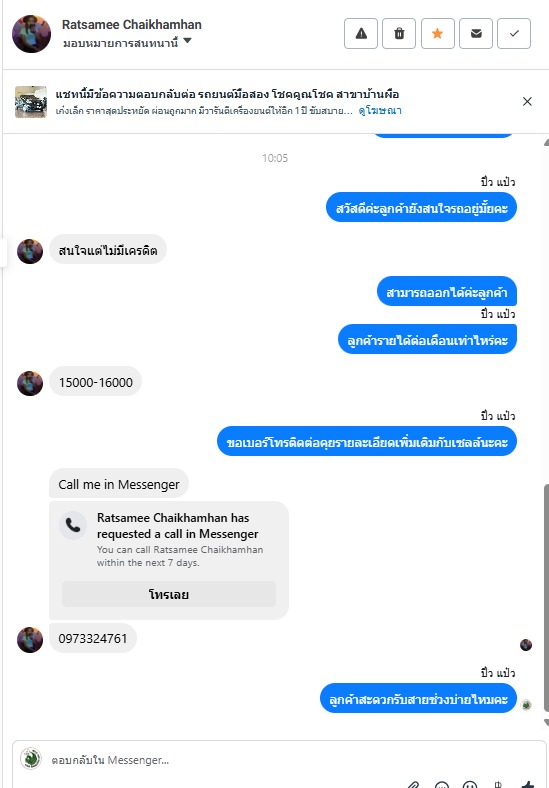The image size is (549, 788).
Task: Open Ratsamee Chaikhamhan name in header
Action: click(x=132, y=24)
